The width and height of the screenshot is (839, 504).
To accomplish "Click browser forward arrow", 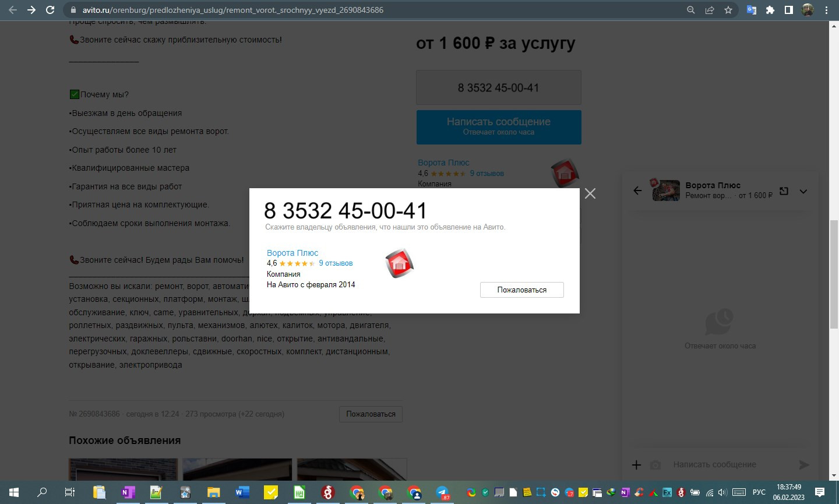I will (x=31, y=10).
